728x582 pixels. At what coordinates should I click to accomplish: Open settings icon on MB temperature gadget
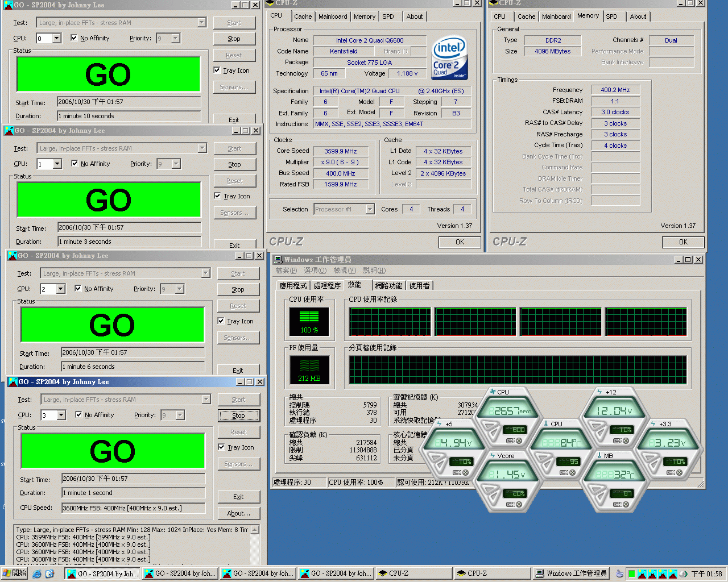point(617,504)
